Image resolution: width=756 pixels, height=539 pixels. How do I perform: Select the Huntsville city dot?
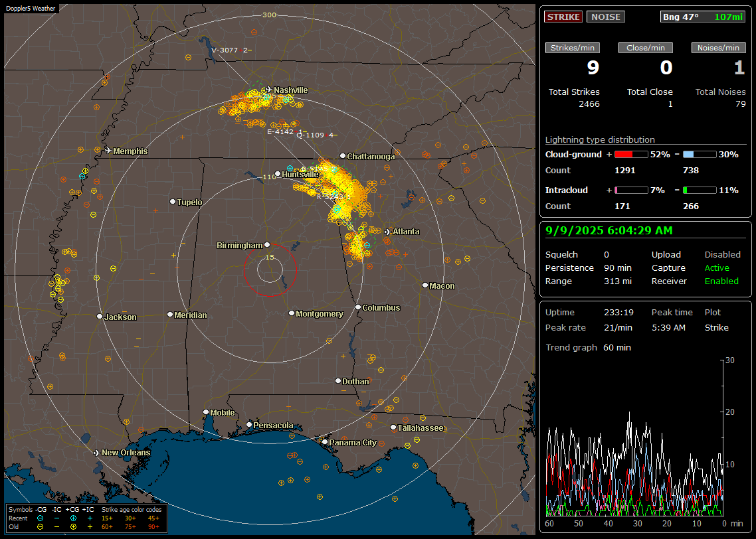coord(278,174)
